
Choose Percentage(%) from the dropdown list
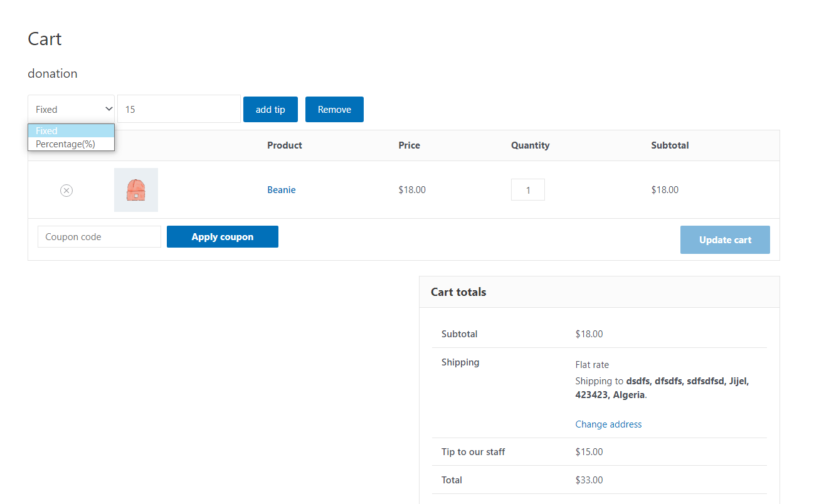71,144
